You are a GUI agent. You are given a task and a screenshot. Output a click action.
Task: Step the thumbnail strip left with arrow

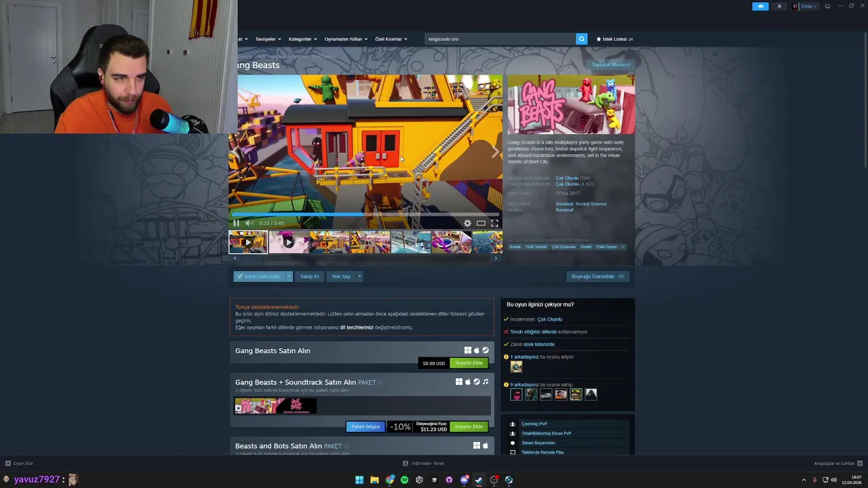(235, 258)
